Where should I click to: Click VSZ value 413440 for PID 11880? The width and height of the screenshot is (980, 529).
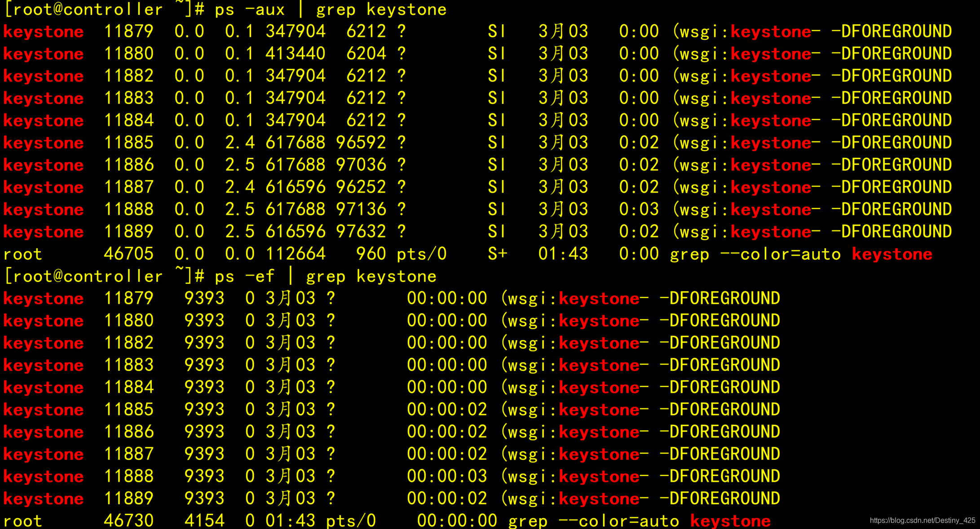pyautogui.click(x=295, y=53)
